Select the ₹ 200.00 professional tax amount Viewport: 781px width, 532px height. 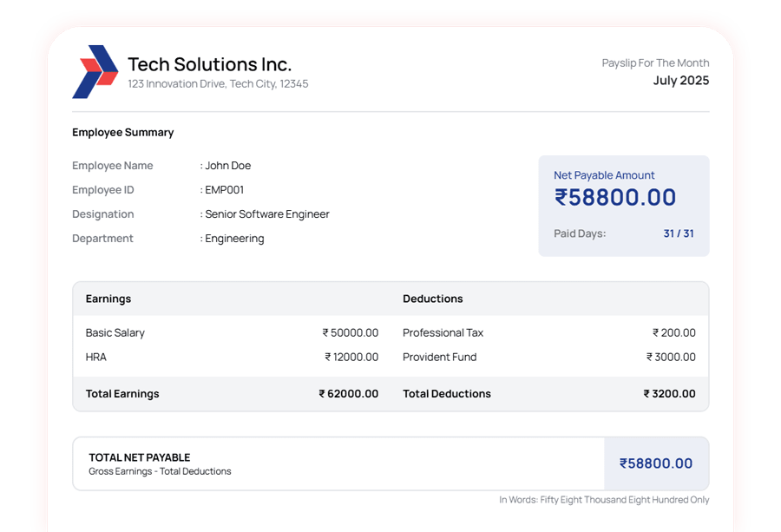pos(674,332)
